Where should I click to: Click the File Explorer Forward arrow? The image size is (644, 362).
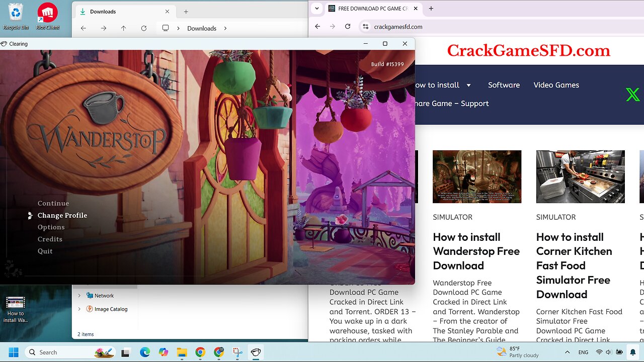(104, 28)
